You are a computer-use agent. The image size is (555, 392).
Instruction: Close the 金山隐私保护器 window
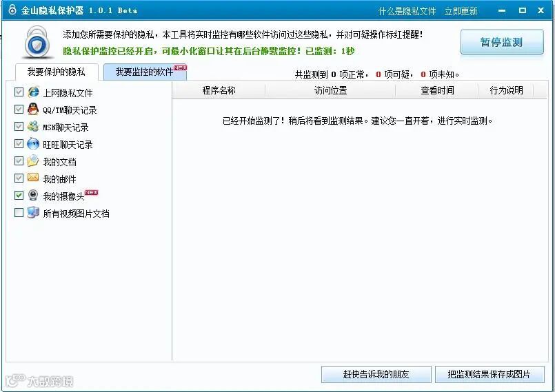pyautogui.click(x=541, y=10)
